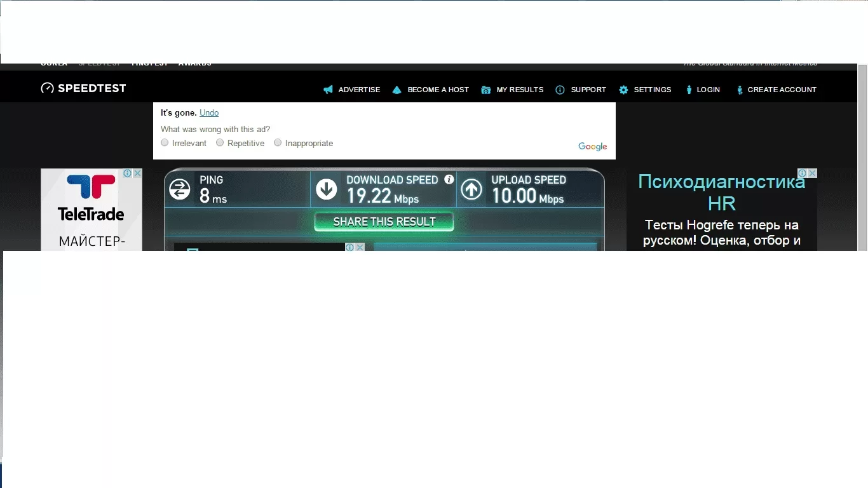The image size is (868, 488).
Task: Open Become a Host page
Action: coord(438,90)
